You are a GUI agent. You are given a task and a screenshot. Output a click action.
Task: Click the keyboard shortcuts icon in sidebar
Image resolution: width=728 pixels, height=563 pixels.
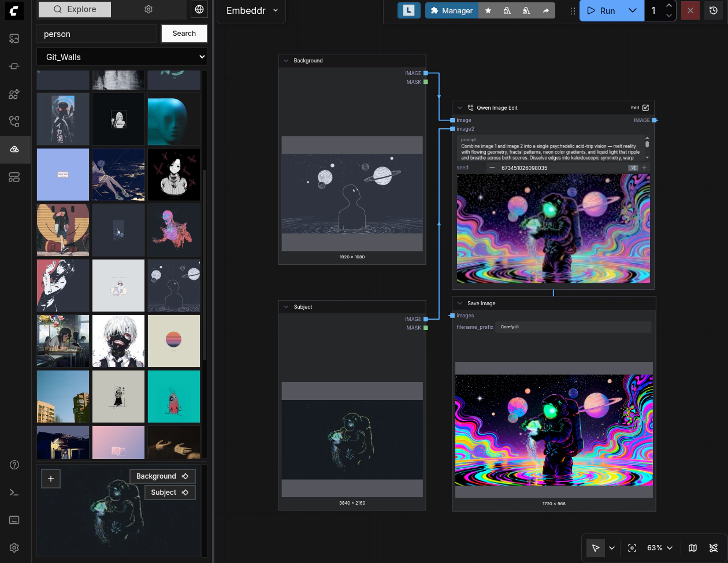(14, 520)
